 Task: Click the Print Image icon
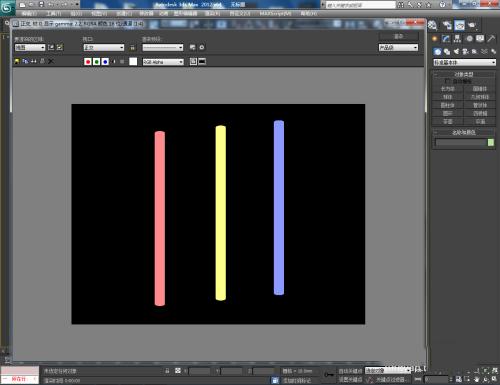point(42,61)
